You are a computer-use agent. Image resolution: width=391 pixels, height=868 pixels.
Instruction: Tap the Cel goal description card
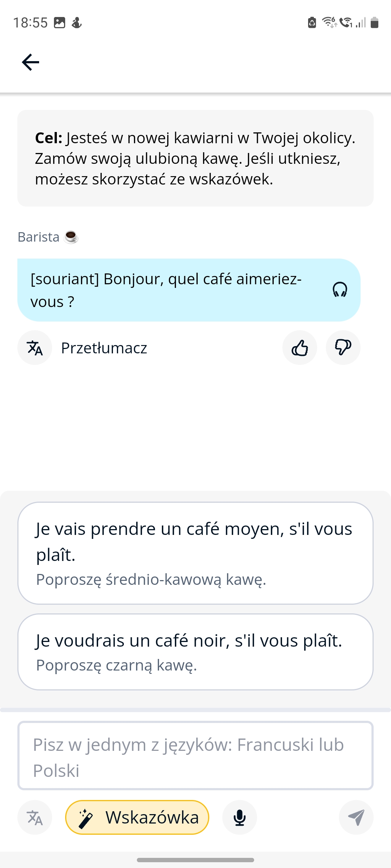[195, 158]
